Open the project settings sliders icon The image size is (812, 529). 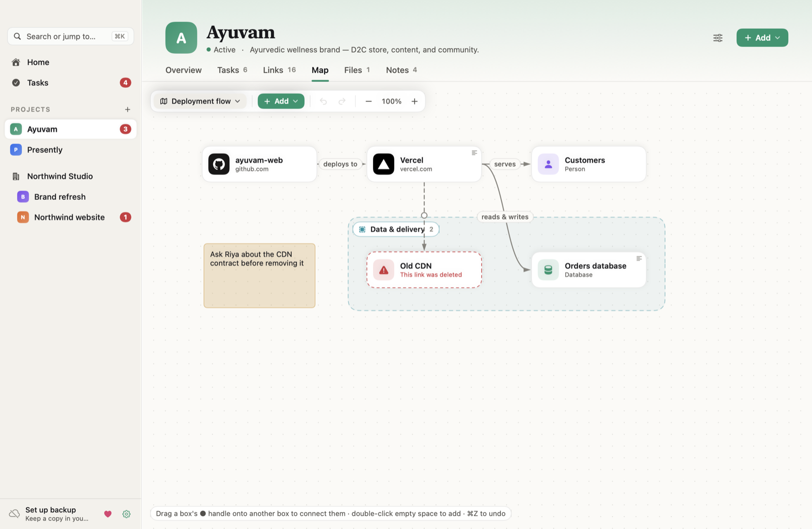coord(718,38)
